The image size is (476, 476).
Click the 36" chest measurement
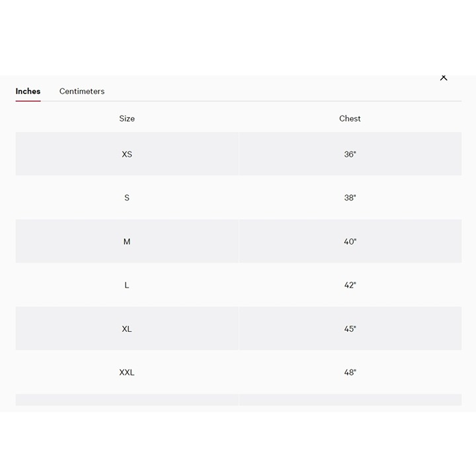click(350, 154)
